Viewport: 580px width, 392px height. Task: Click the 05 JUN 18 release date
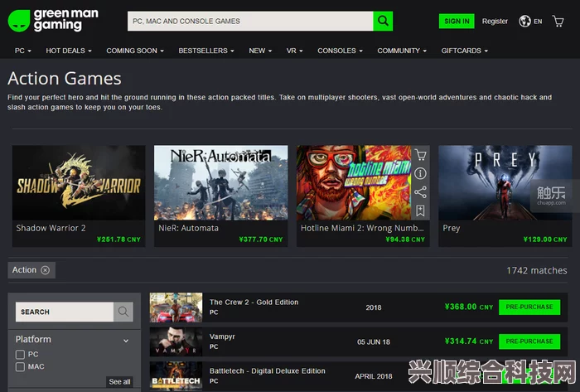(374, 342)
